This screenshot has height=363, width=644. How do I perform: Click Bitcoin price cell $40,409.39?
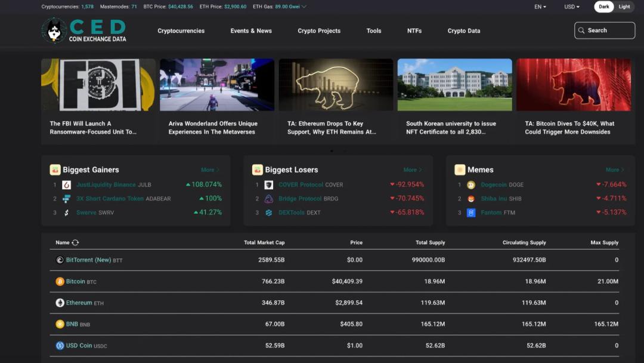pos(347,282)
